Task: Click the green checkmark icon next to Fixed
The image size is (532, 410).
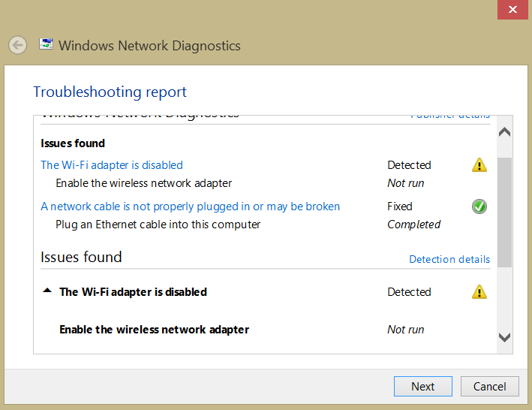Action: [x=479, y=207]
